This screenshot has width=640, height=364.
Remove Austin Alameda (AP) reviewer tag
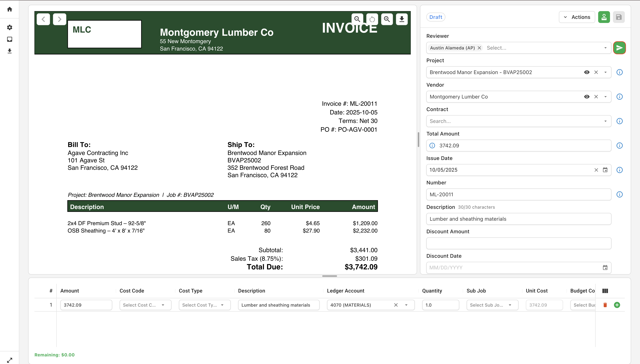point(479,48)
